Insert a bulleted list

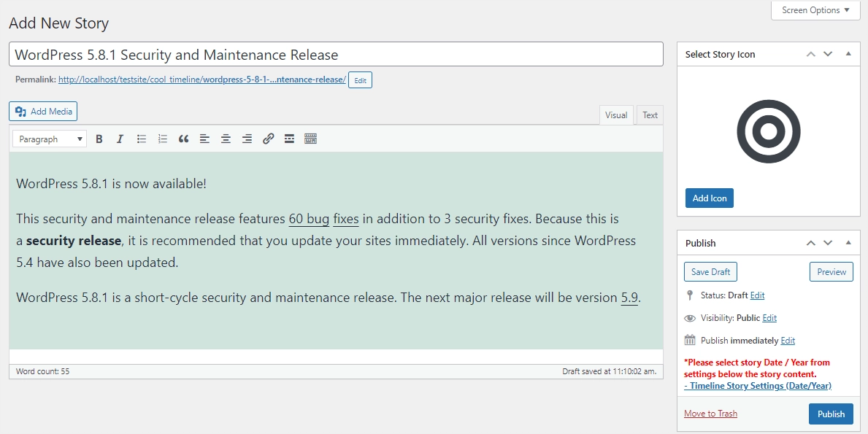click(x=142, y=139)
